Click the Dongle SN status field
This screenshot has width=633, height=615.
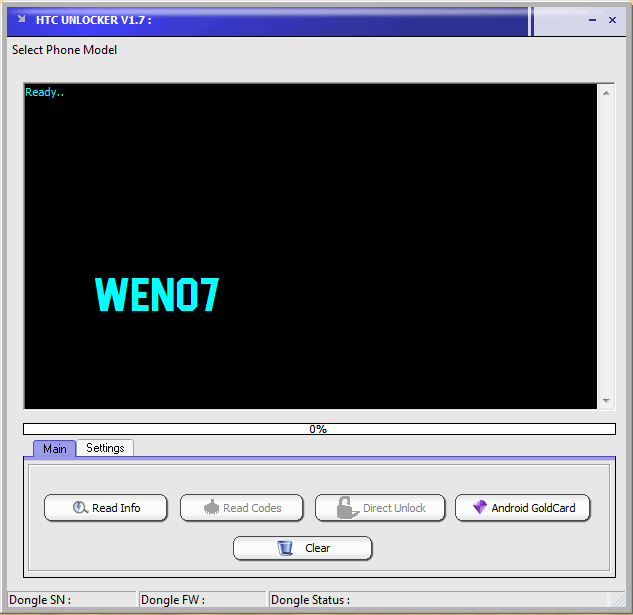point(72,600)
